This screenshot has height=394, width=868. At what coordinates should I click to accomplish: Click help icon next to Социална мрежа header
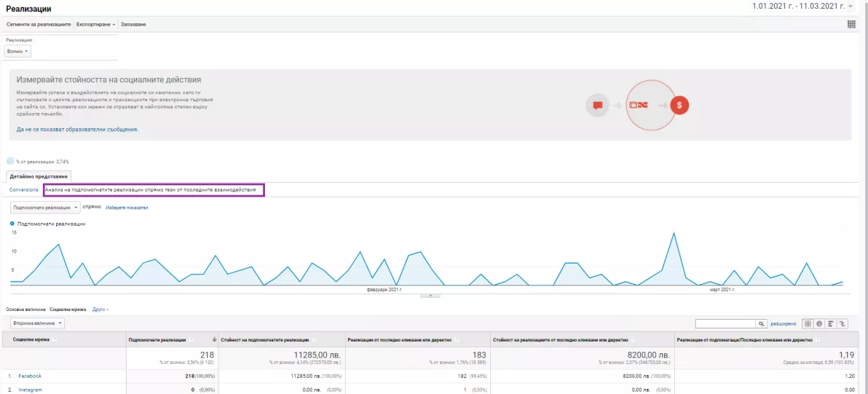click(x=55, y=340)
